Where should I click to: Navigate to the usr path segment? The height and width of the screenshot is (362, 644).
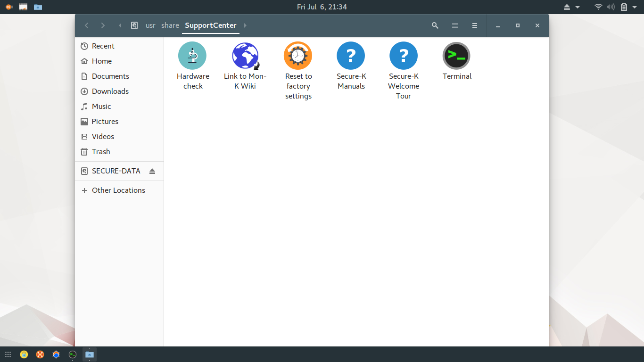pos(150,25)
